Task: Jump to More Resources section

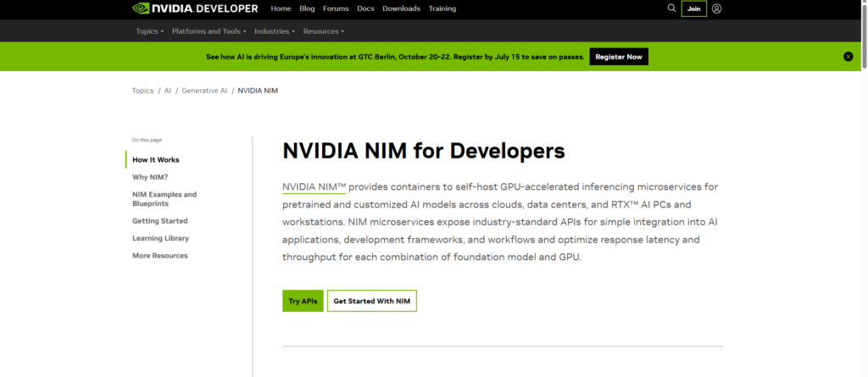Action: coord(160,255)
